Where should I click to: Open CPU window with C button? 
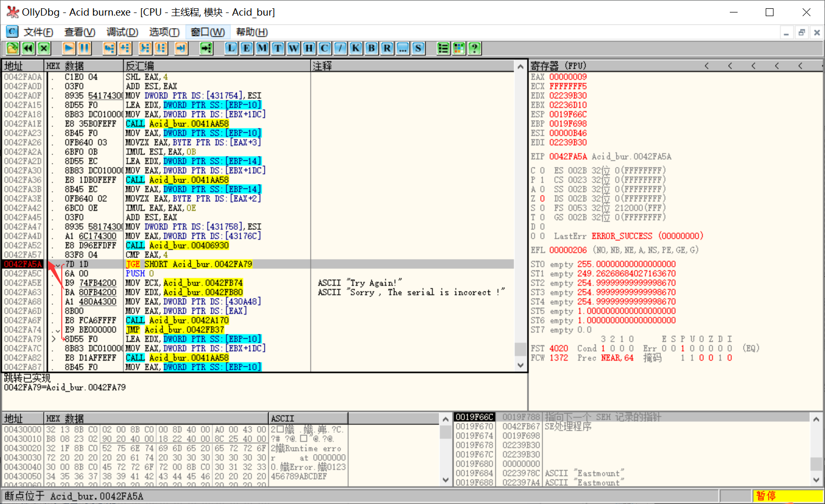tap(325, 48)
